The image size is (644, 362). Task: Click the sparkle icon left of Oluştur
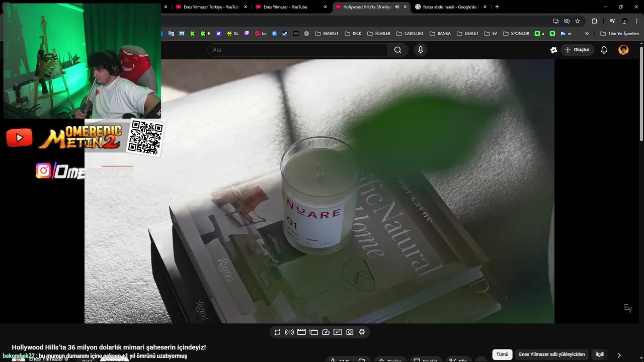click(553, 50)
